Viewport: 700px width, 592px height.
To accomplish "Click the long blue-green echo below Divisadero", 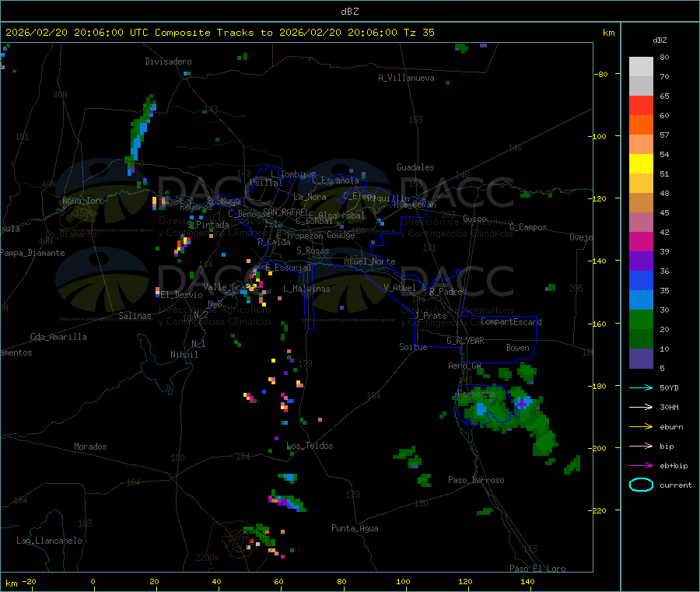I will click(141, 134).
